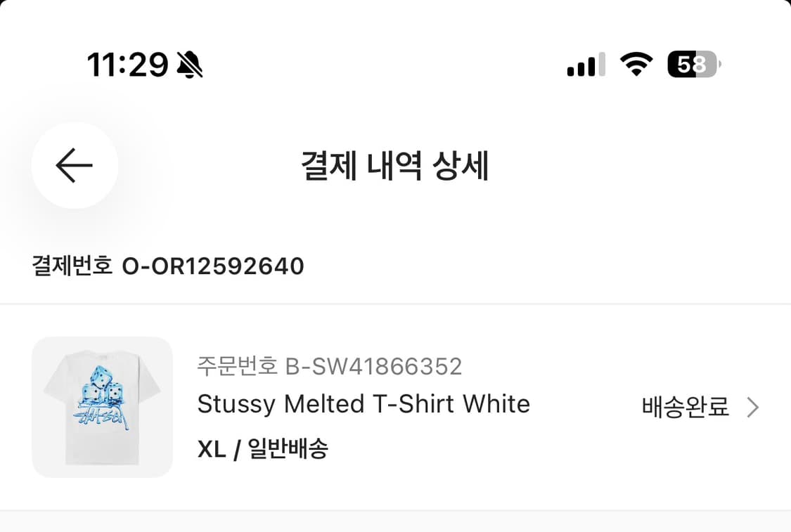Tap the back navigation circle button
Screen dimensions: 791x532
point(75,166)
